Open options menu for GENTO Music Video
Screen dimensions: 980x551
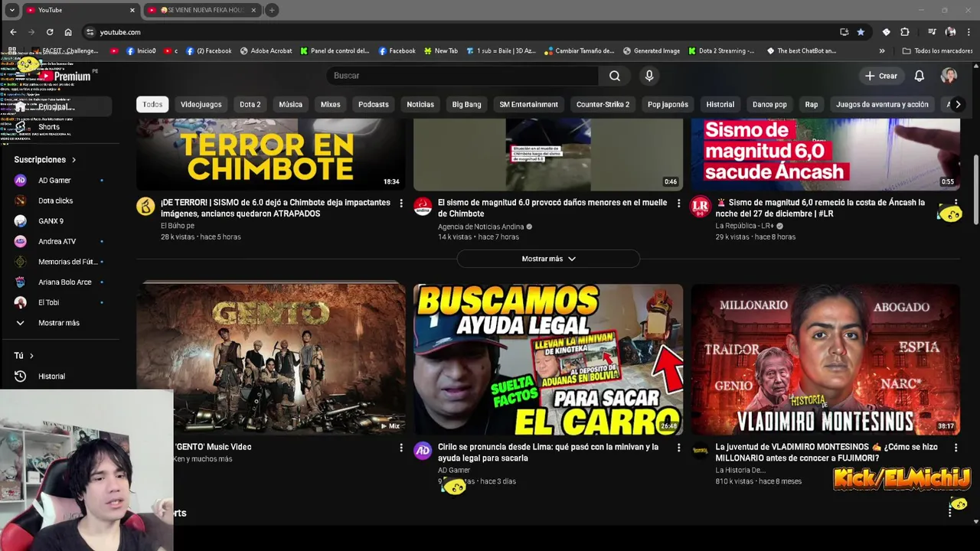[400, 448]
